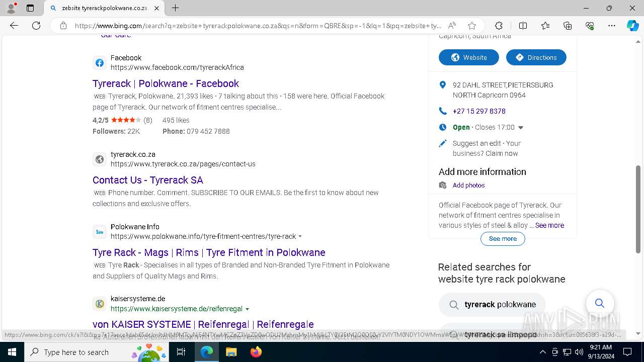Screen dimensions: 644x362
Task: Open Task View on taskbar
Action: (x=181, y=352)
